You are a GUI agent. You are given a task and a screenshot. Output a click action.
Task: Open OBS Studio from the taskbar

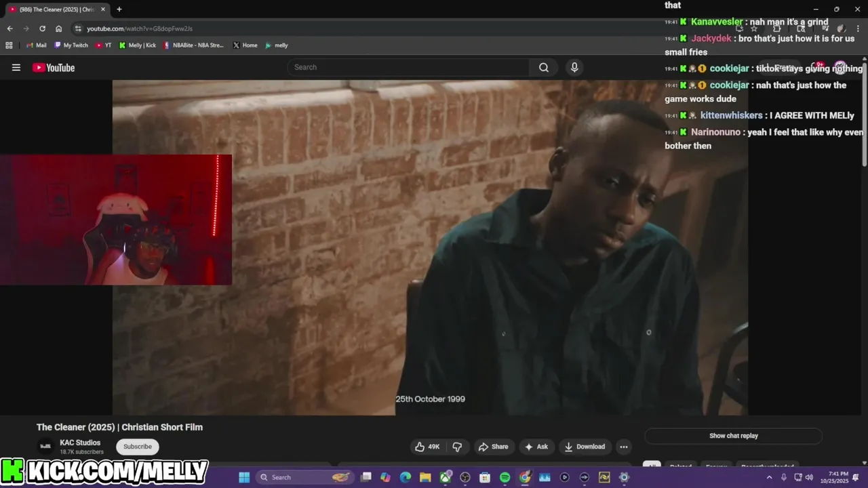pos(465,477)
